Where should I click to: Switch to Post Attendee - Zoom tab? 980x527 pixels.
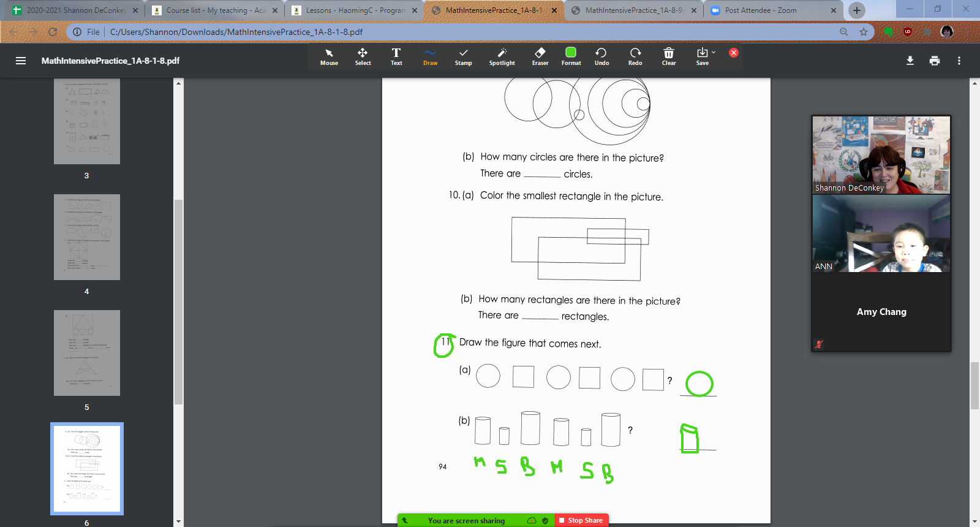pyautogui.click(x=773, y=10)
